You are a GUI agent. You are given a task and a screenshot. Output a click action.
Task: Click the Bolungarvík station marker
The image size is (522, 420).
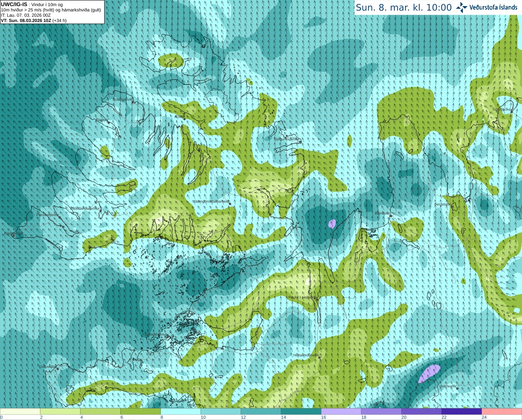coord(133,102)
